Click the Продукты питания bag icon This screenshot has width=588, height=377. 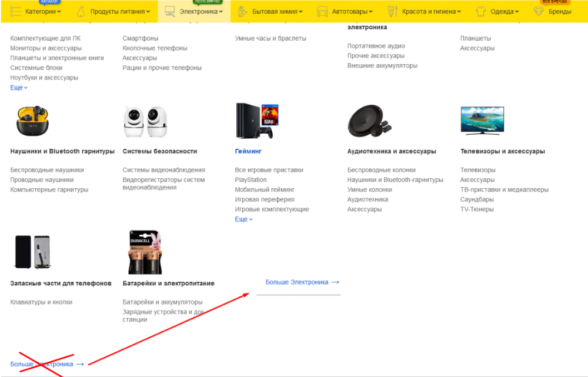[x=81, y=11]
